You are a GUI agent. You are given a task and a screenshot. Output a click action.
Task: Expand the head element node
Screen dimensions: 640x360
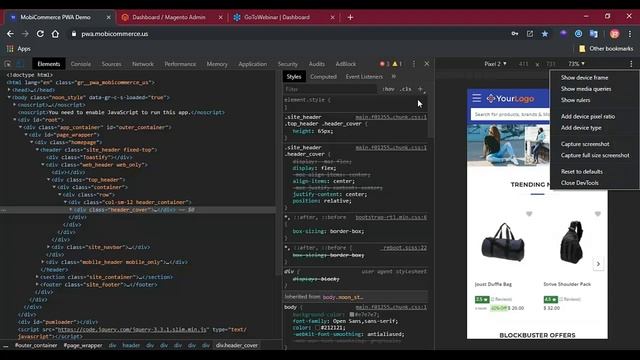(x=9, y=90)
